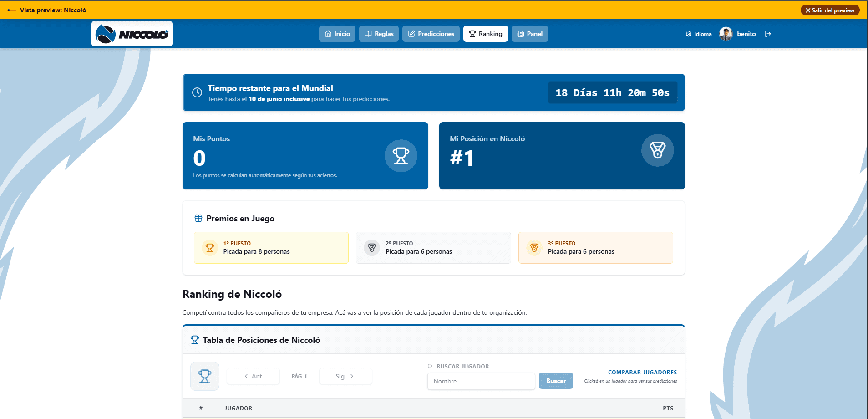Screen dimensions: 868x419
Task: Click Comparar Jugadores
Action: click(642, 372)
